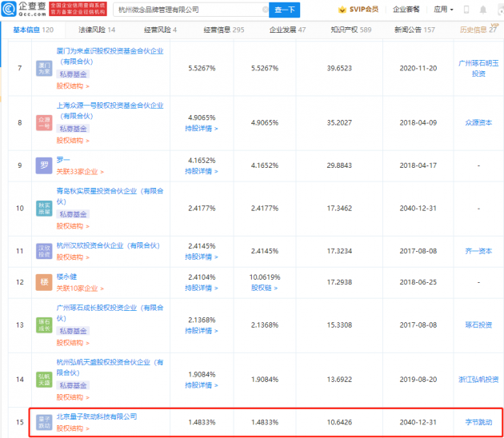
Task: Open 浙江弘帆投资 link
Action: tap(478, 380)
